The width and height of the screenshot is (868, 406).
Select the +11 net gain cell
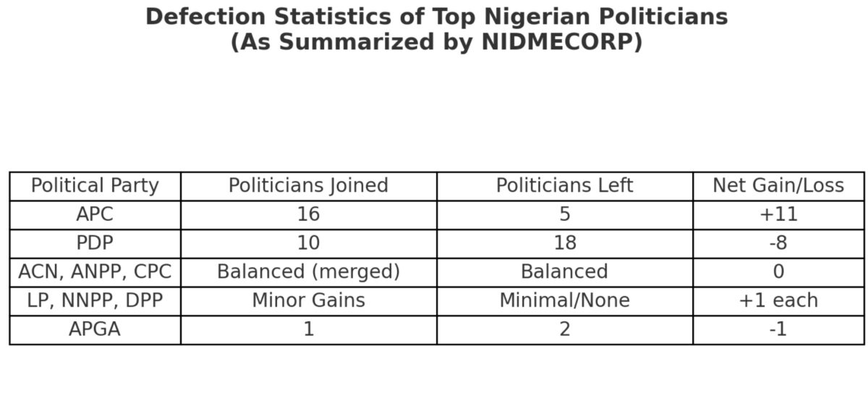pos(778,215)
